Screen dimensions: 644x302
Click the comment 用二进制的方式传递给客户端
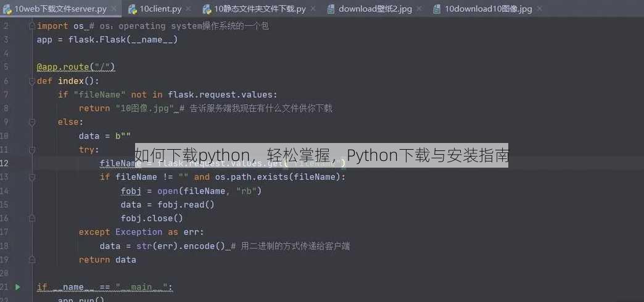point(291,246)
